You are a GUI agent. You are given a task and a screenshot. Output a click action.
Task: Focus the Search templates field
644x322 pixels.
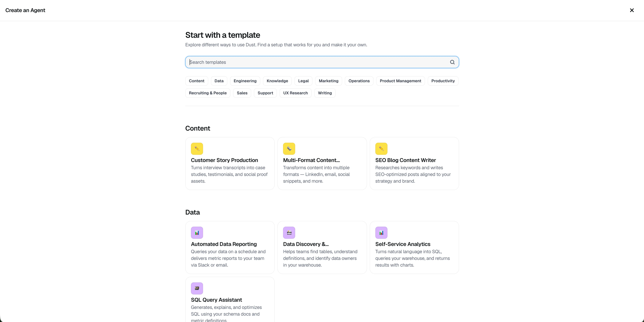[x=317, y=62]
